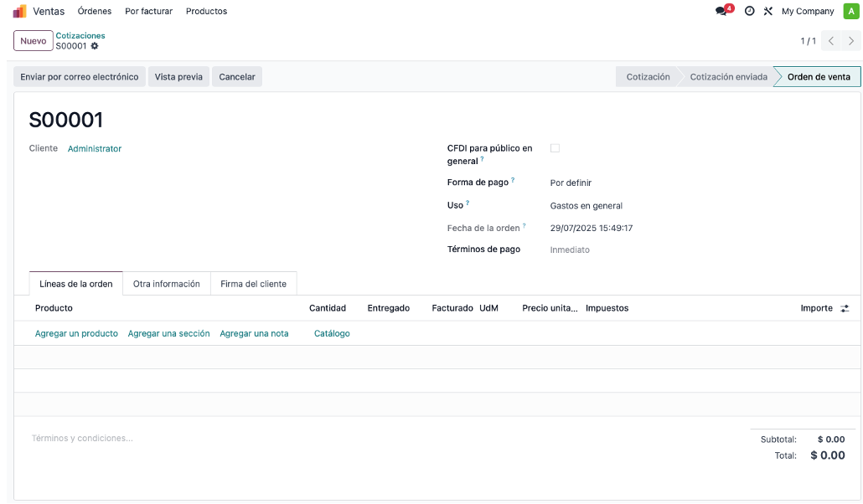Open the debug tools wrench icon

tap(767, 11)
